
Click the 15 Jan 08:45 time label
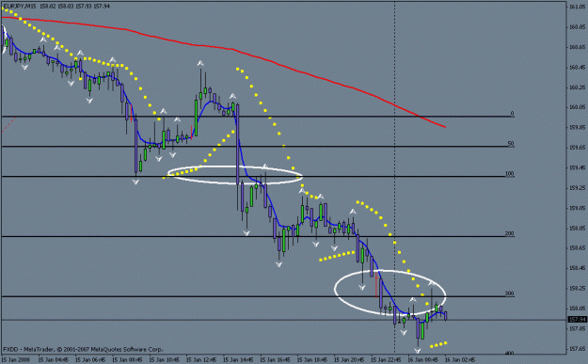[x=128, y=360]
